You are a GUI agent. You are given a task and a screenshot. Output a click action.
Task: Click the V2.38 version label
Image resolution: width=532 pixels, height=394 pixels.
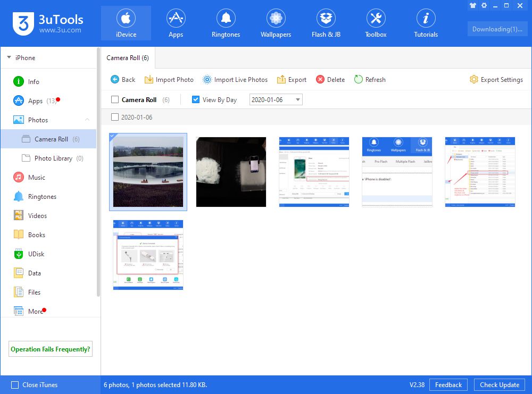pos(417,385)
